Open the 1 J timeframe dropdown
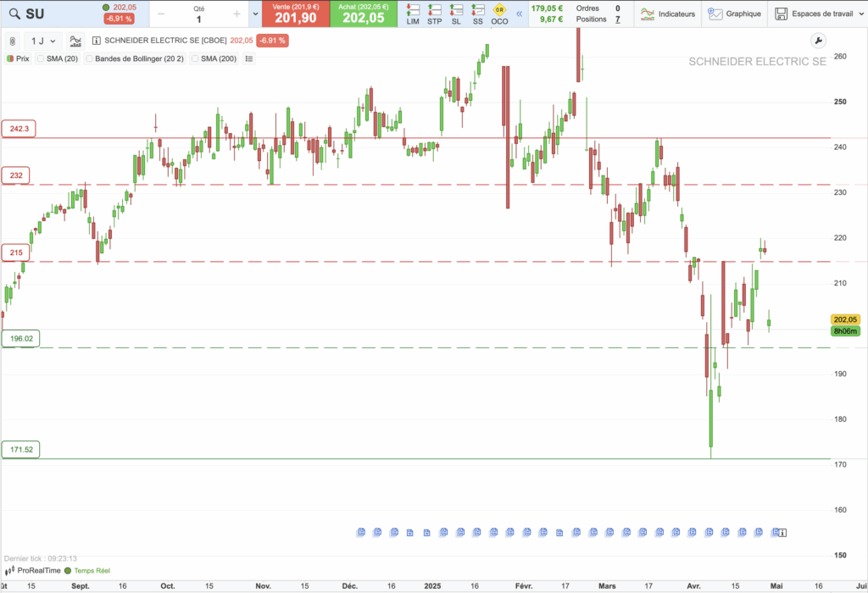Screen dimensions: 868x593 point(43,41)
